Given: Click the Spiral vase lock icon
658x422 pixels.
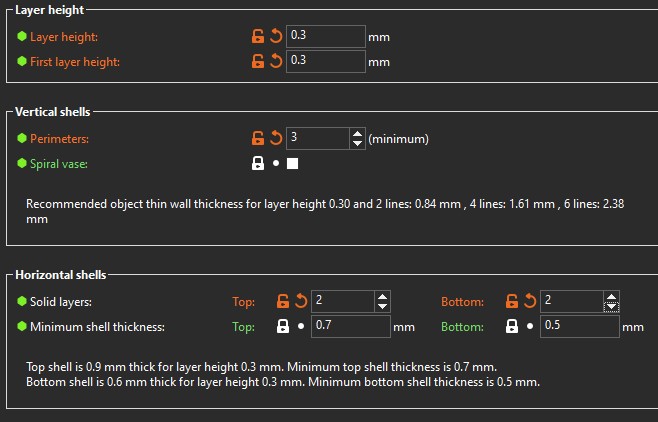Looking at the screenshot, I should point(258,163).
